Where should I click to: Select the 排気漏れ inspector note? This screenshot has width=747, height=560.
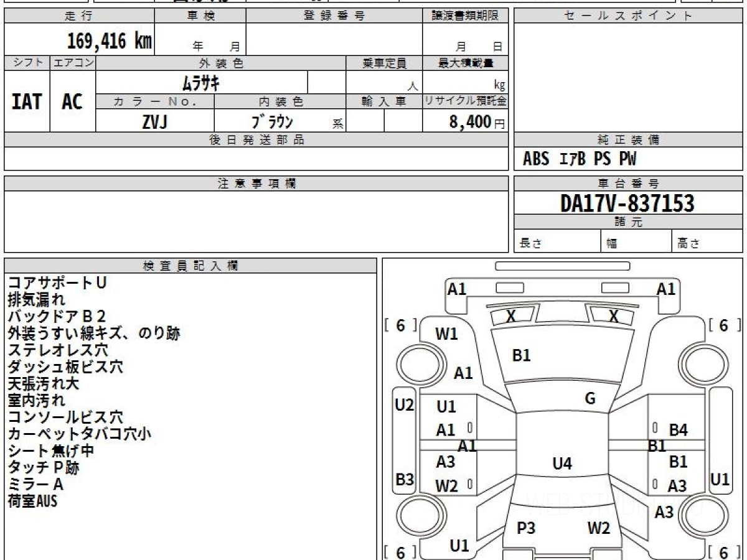pyautogui.click(x=36, y=300)
